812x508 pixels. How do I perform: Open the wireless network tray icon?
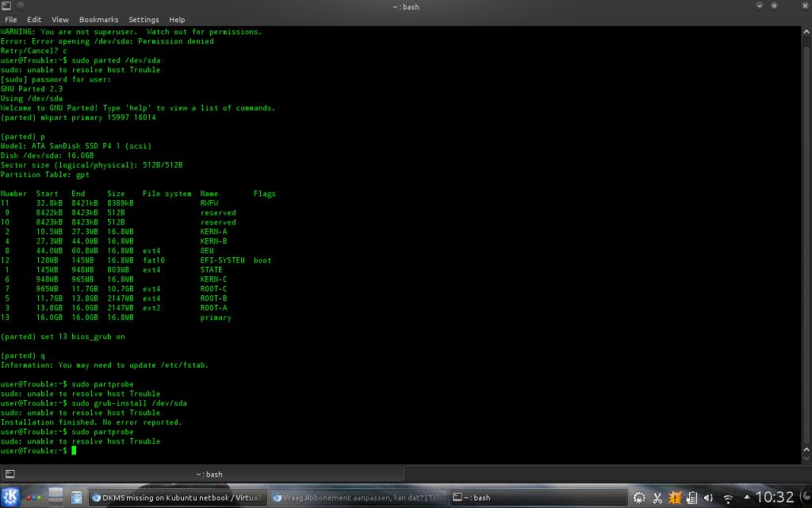click(728, 498)
